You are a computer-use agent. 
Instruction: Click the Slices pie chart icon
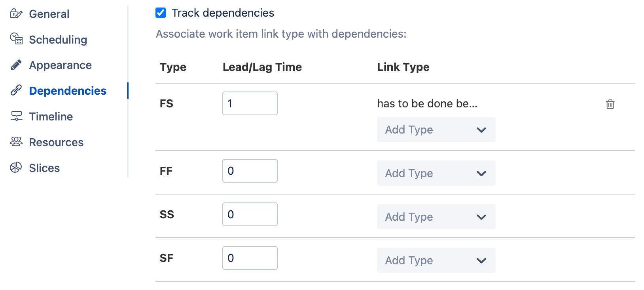click(16, 168)
